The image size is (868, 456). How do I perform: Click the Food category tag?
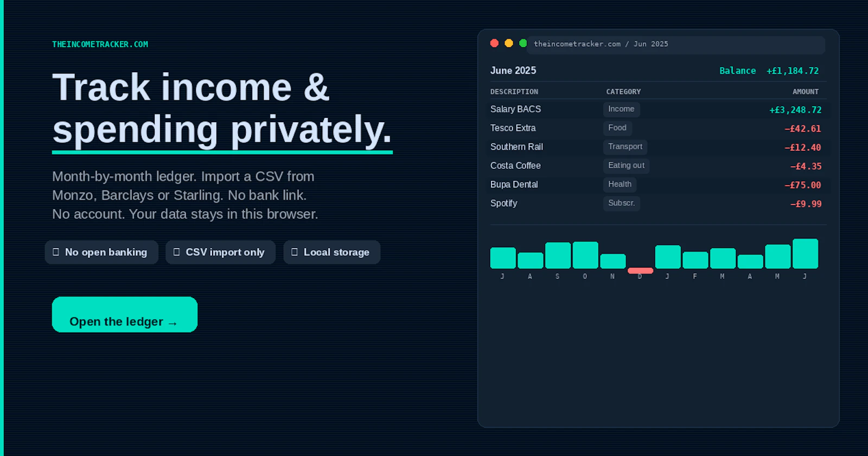pyautogui.click(x=617, y=128)
